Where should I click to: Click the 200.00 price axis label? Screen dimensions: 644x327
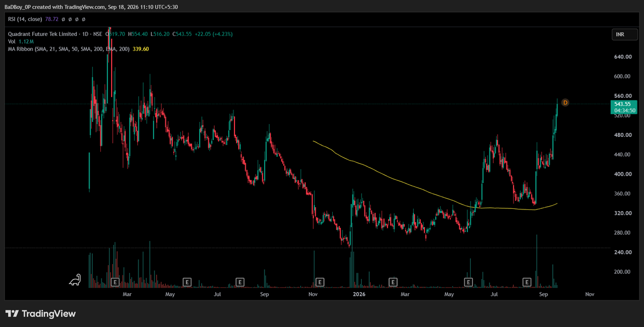[621, 272]
